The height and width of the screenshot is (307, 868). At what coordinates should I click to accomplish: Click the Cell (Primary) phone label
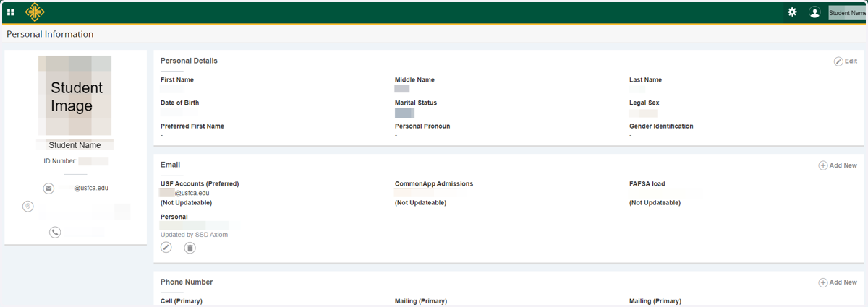point(181,301)
